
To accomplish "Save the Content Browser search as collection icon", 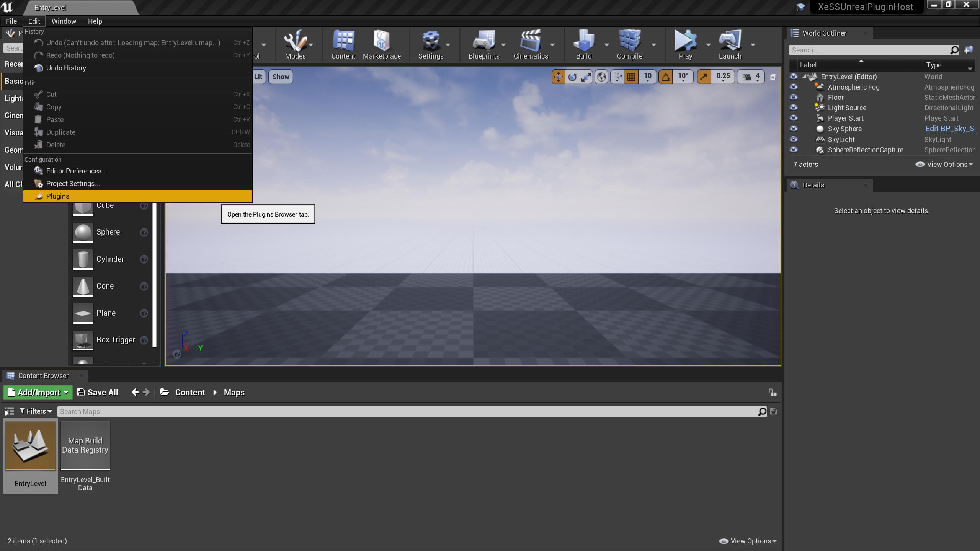I will (773, 411).
